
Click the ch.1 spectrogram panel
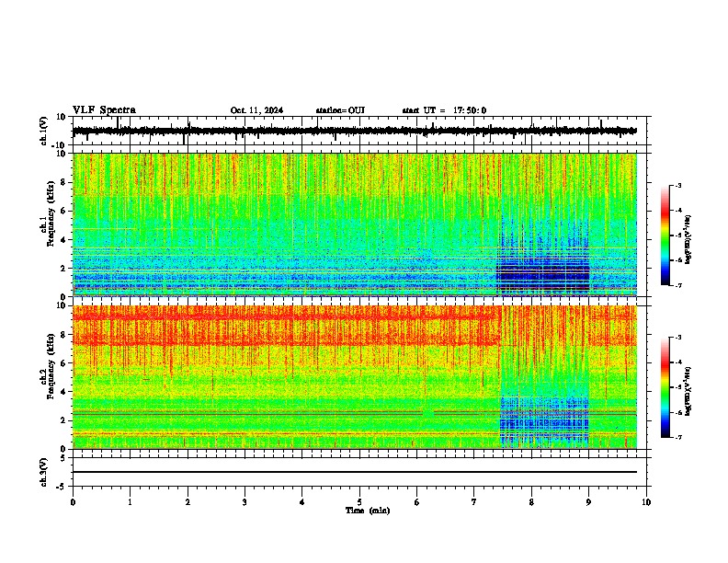point(355,224)
